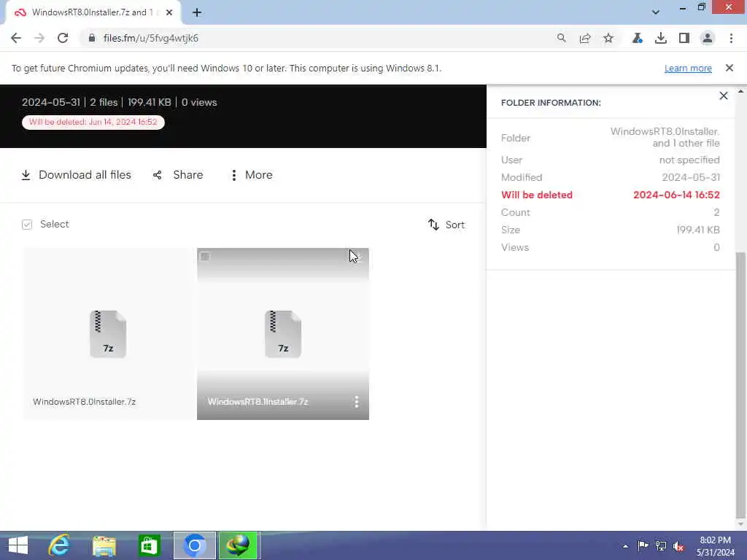Screen dimensions: 747x560
Task: Click the 2 files count in header
Action: tap(104, 102)
